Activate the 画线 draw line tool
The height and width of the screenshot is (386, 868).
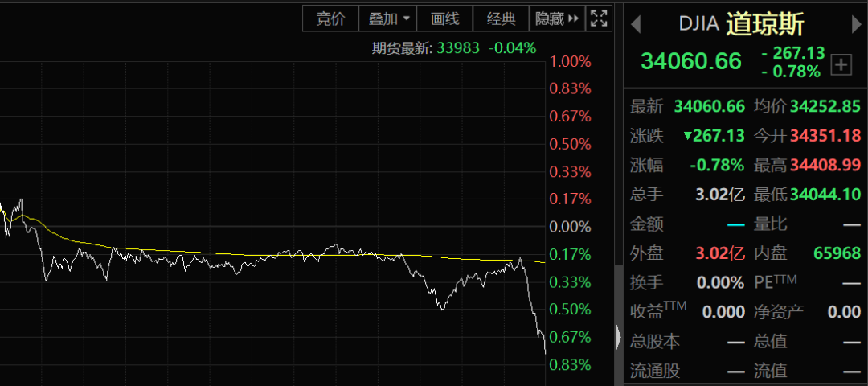coord(444,18)
